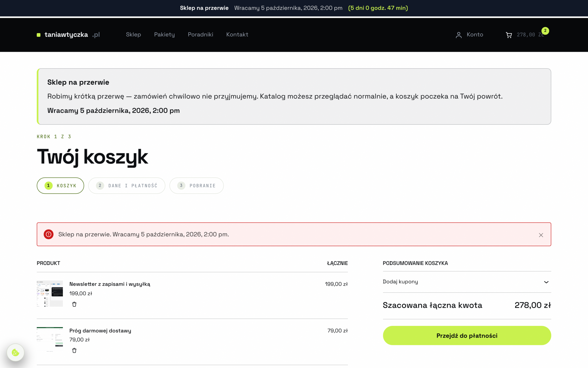The width and height of the screenshot is (588, 368).
Task: Click the Konto user account icon
Action: coord(458,35)
